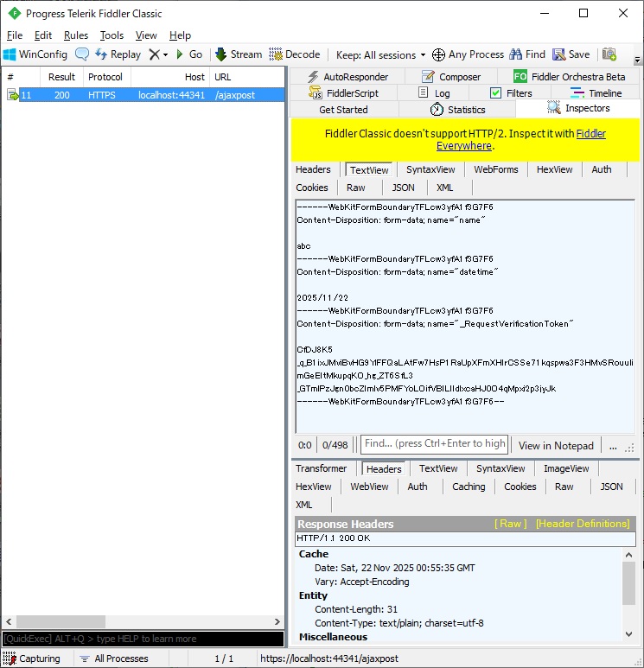Toggle Stream mode in the toolbar
The image size is (644, 668).
[x=239, y=54]
